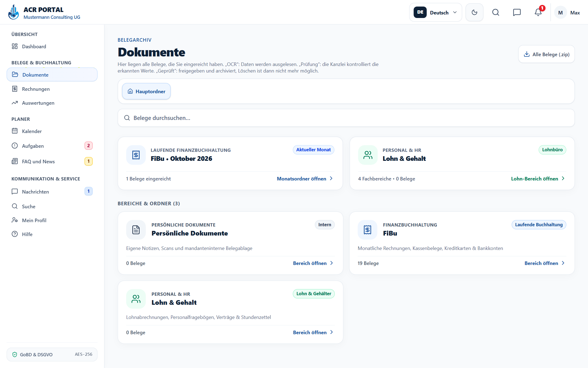The width and height of the screenshot is (588, 368).
Task: Toggle dark mode with the moon icon
Action: (x=474, y=12)
